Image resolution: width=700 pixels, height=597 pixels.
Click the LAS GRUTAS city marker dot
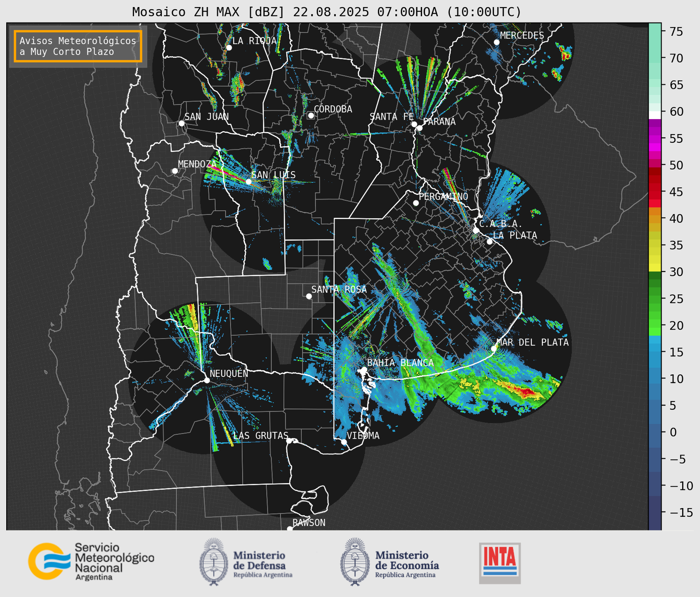click(x=289, y=440)
